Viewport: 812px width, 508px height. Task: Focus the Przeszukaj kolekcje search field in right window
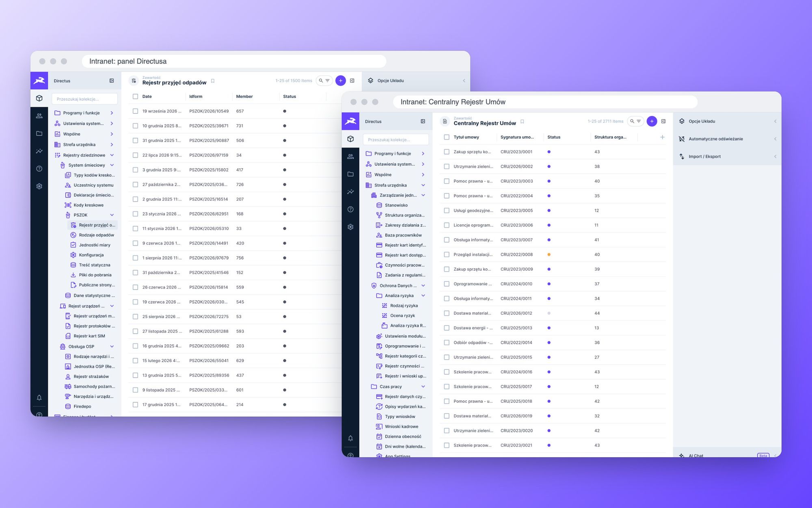[395, 139]
